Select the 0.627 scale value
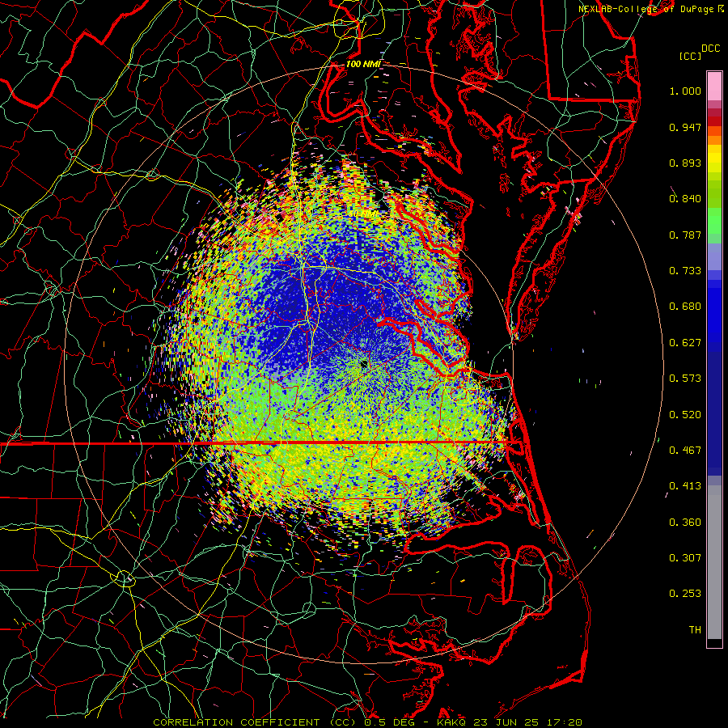Viewport: 728px width, 728px height. (685, 343)
